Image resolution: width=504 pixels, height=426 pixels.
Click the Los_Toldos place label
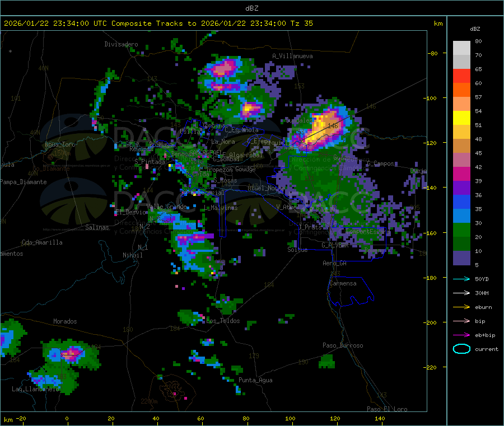coord(223,321)
